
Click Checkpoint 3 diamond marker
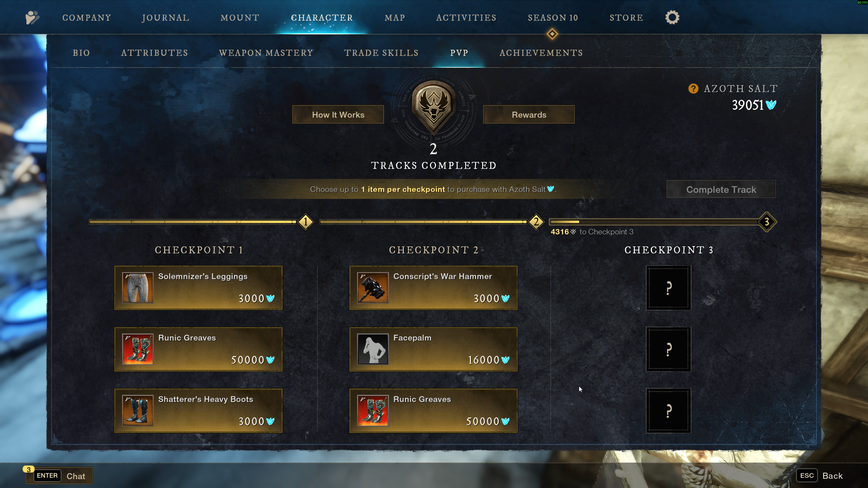(x=766, y=222)
